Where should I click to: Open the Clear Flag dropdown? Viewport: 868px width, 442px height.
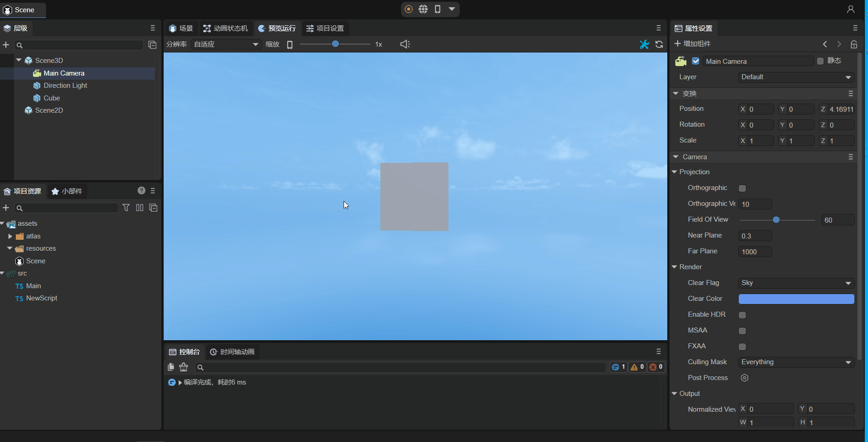coord(796,283)
